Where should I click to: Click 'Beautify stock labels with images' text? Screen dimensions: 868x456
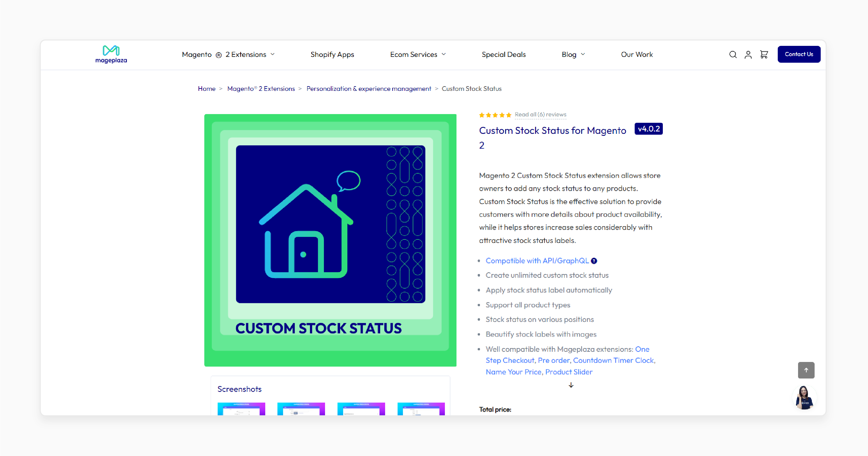click(x=541, y=334)
